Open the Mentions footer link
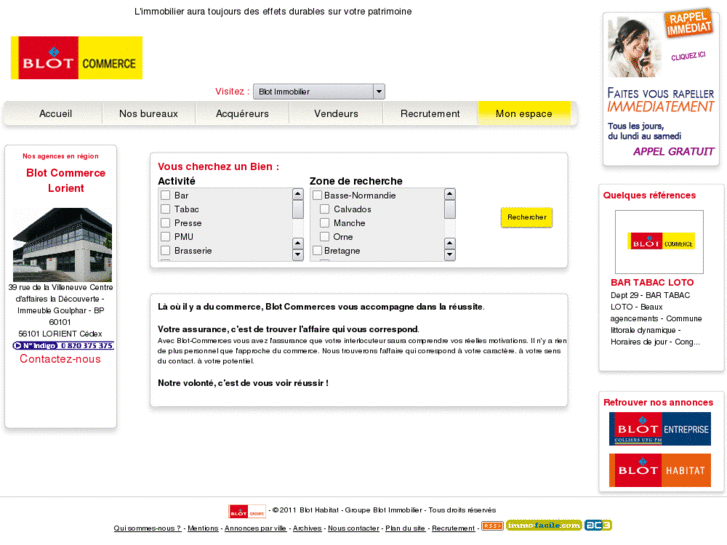 203,528
